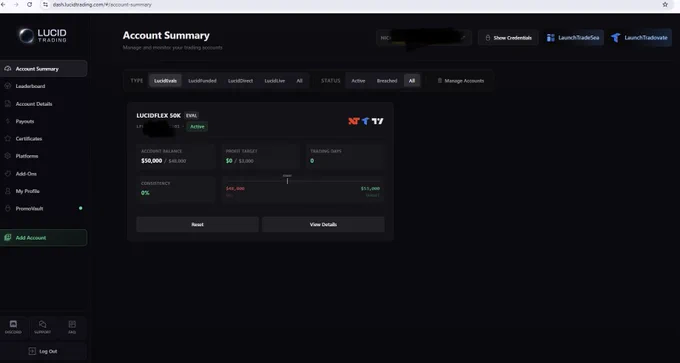Click the Trading Days value 0
680x363 pixels.
(312, 161)
